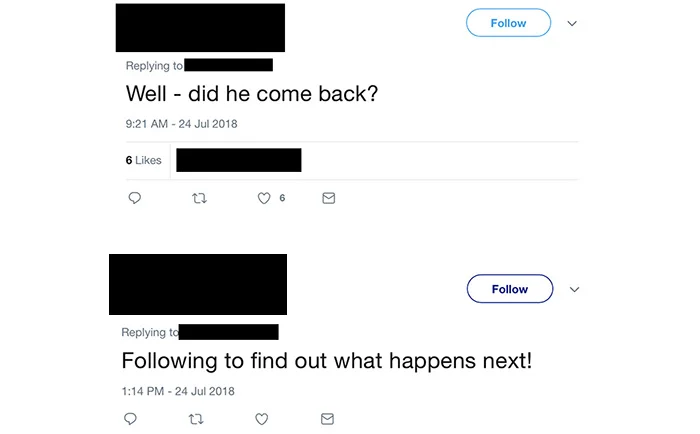Screen dimensions: 700x434
Task: Expand the chevron menu beside the second Follow button
Action: pos(574,289)
